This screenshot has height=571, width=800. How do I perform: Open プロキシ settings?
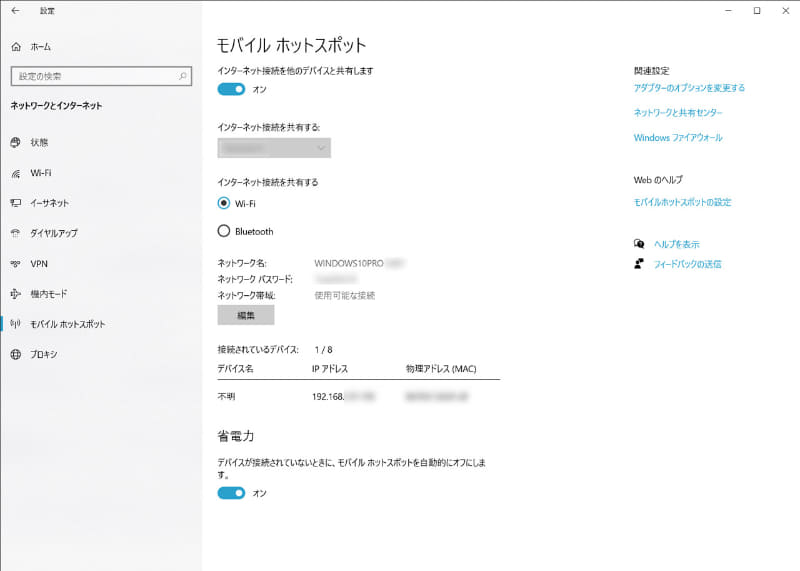coord(44,354)
